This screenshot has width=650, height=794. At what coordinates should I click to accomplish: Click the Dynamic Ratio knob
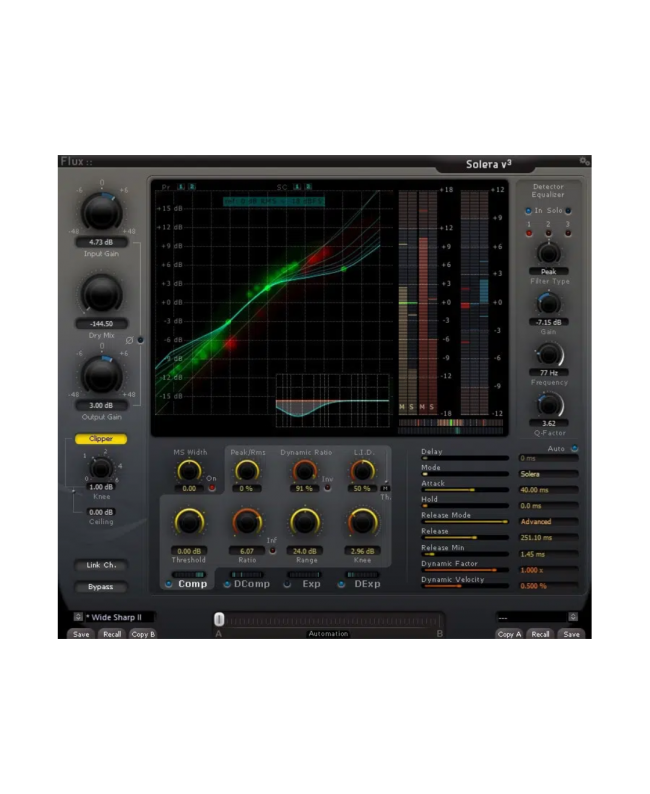point(304,471)
